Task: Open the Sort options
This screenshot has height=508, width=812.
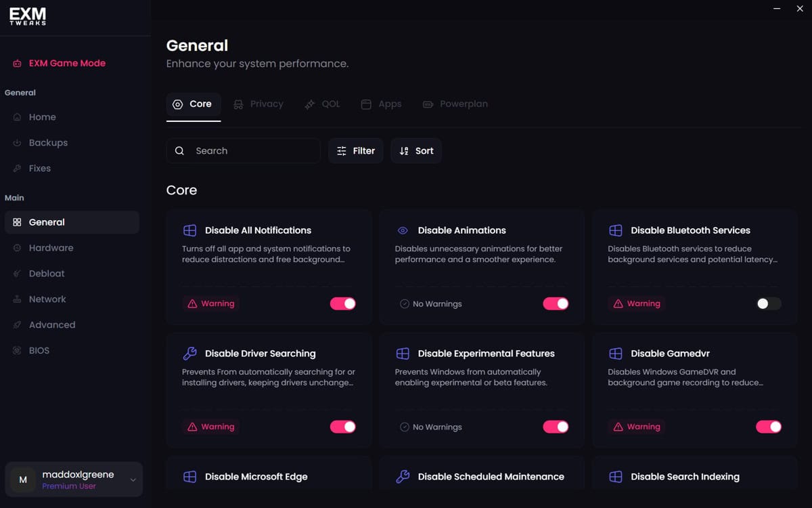Action: pyautogui.click(x=416, y=151)
